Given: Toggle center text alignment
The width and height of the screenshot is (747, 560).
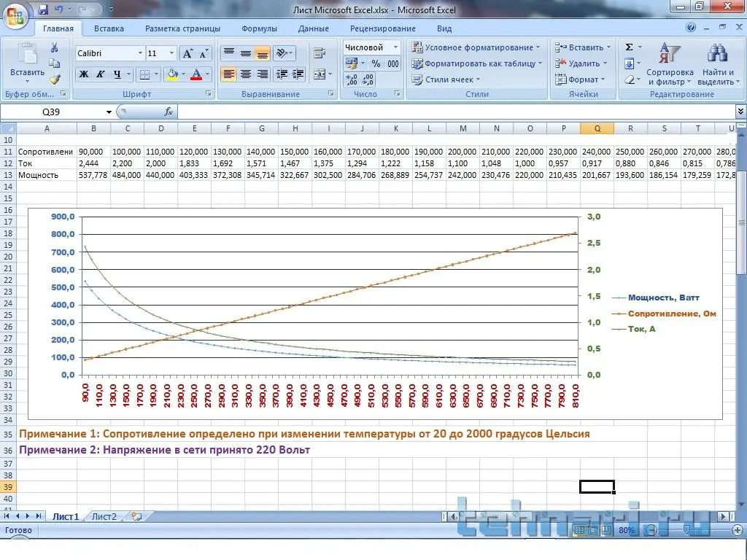Looking at the screenshot, I should click(246, 74).
